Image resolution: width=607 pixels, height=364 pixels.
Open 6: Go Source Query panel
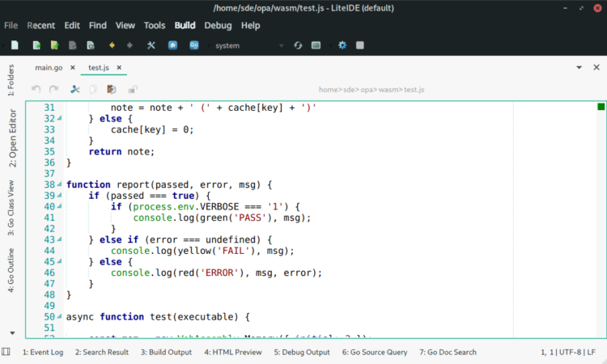tap(375, 353)
